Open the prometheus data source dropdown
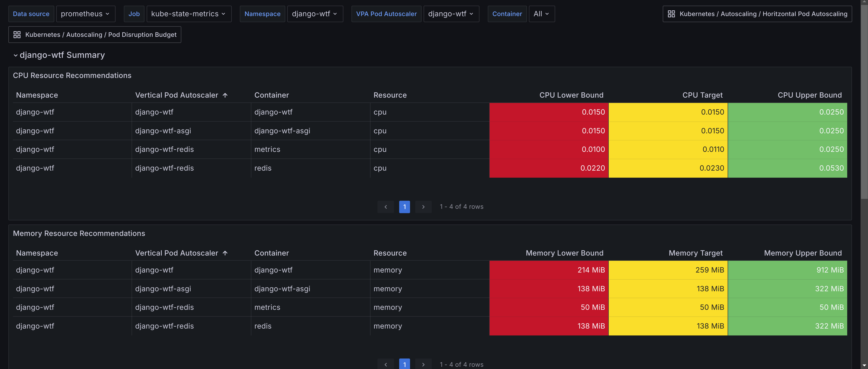 (85, 14)
